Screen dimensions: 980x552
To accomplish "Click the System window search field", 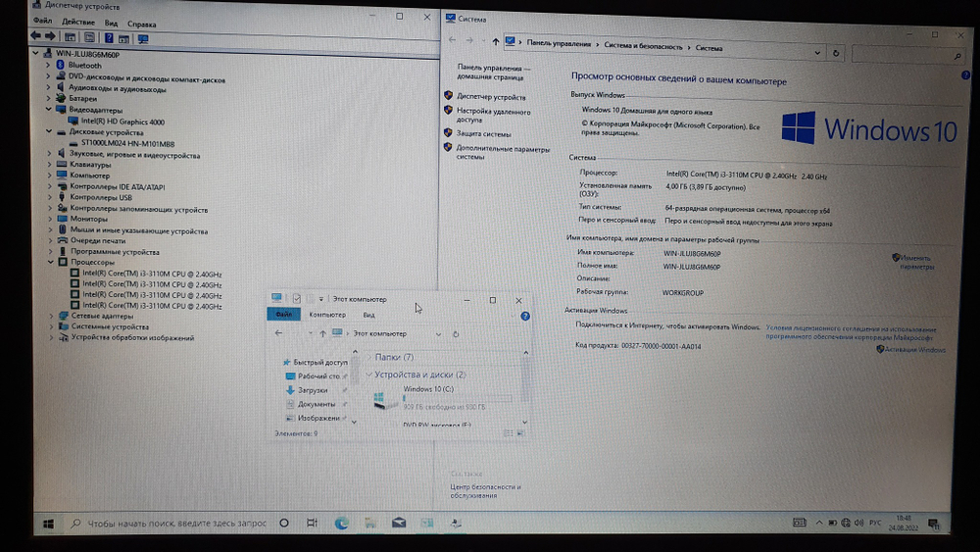I will [908, 56].
